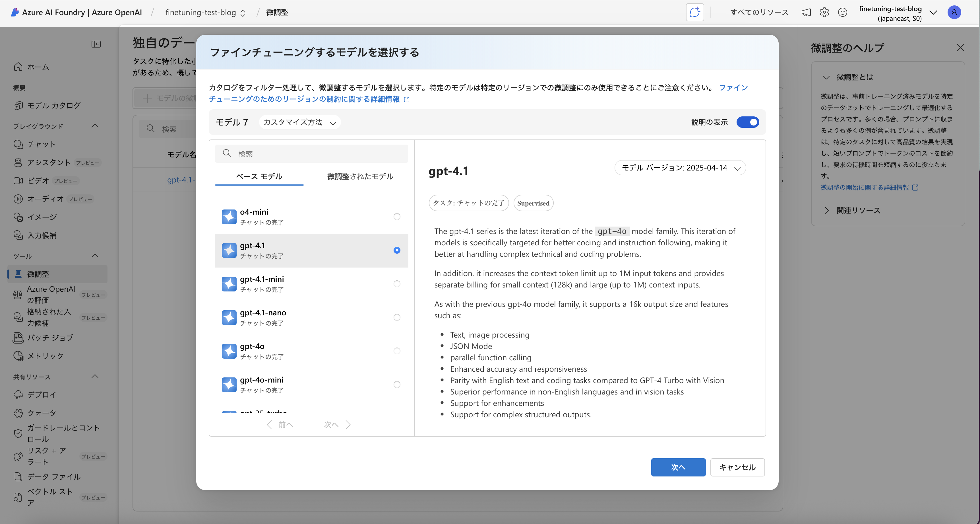This screenshot has width=980, height=524.
Task: Open イメージ playground in sidebar
Action: point(57,217)
